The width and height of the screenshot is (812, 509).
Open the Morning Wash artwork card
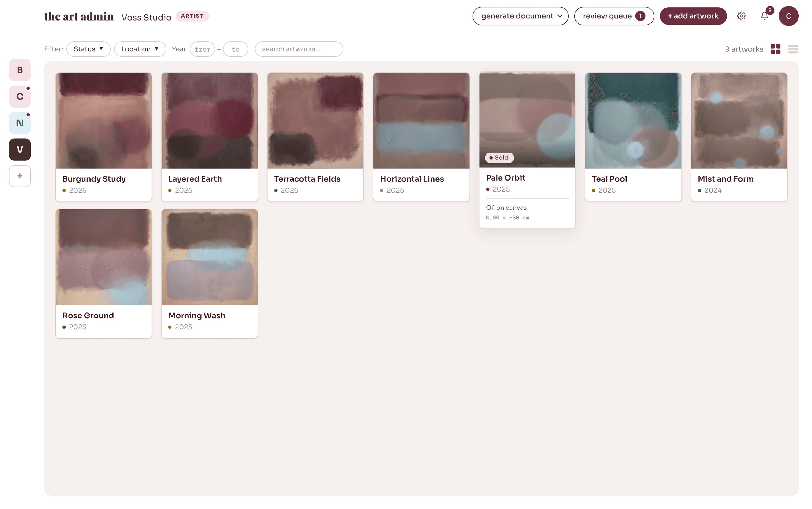[209, 273]
